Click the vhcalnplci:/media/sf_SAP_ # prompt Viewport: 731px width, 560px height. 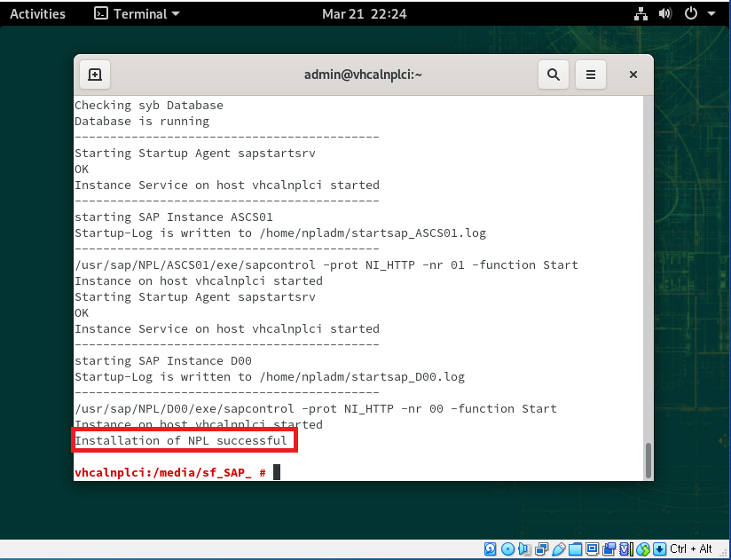tap(170, 473)
